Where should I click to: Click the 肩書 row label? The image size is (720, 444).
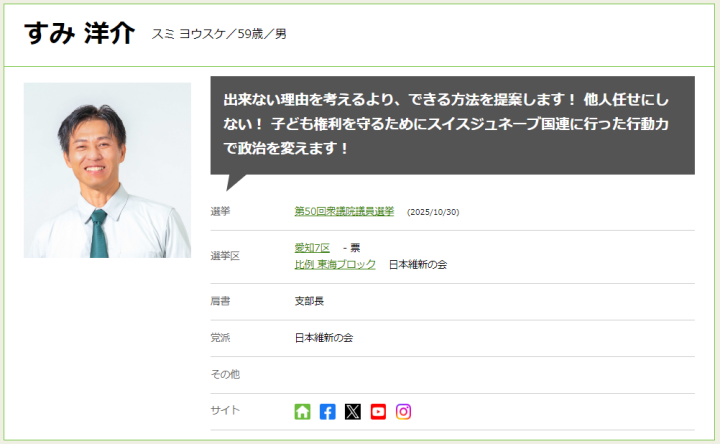(220, 301)
